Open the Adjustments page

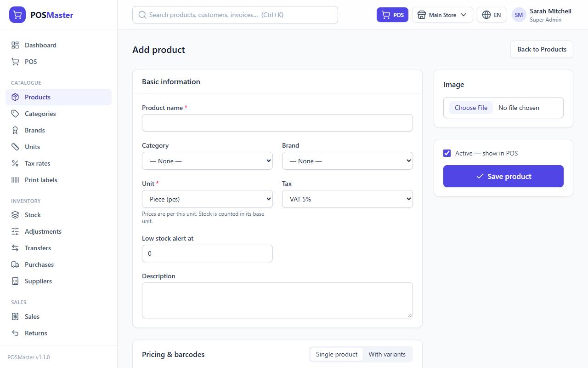click(x=58, y=231)
